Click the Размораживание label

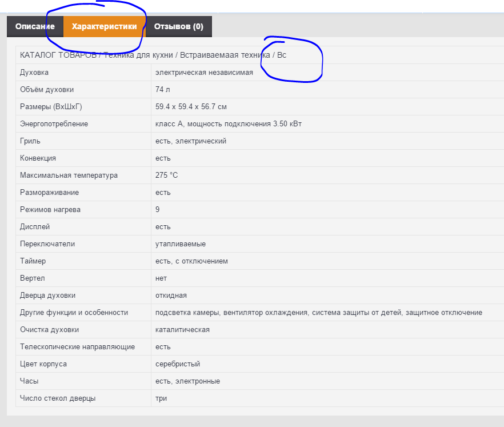click(50, 192)
